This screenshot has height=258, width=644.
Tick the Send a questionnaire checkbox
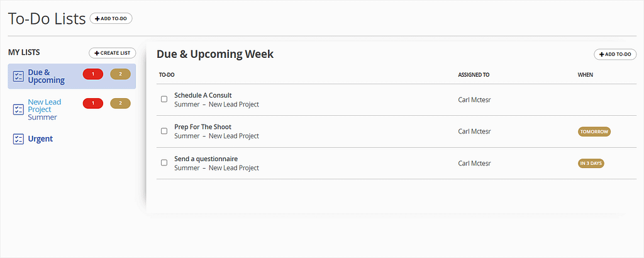pos(164,162)
